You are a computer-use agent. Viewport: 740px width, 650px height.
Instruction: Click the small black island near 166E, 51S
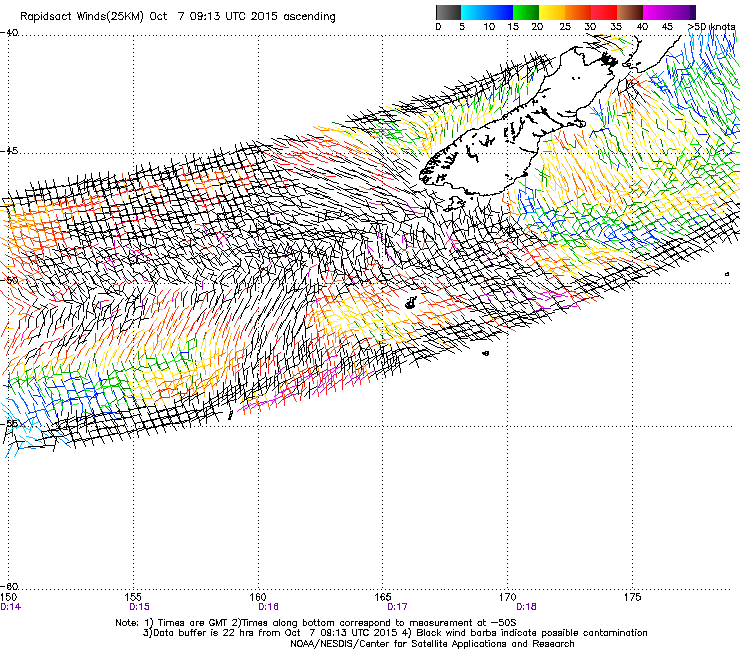pyautogui.click(x=411, y=302)
